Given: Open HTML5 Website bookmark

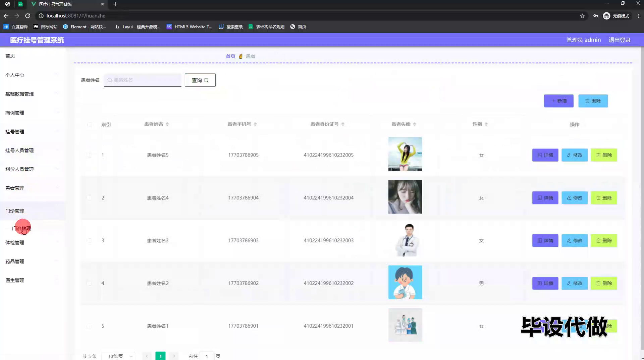Looking at the screenshot, I should [190, 27].
